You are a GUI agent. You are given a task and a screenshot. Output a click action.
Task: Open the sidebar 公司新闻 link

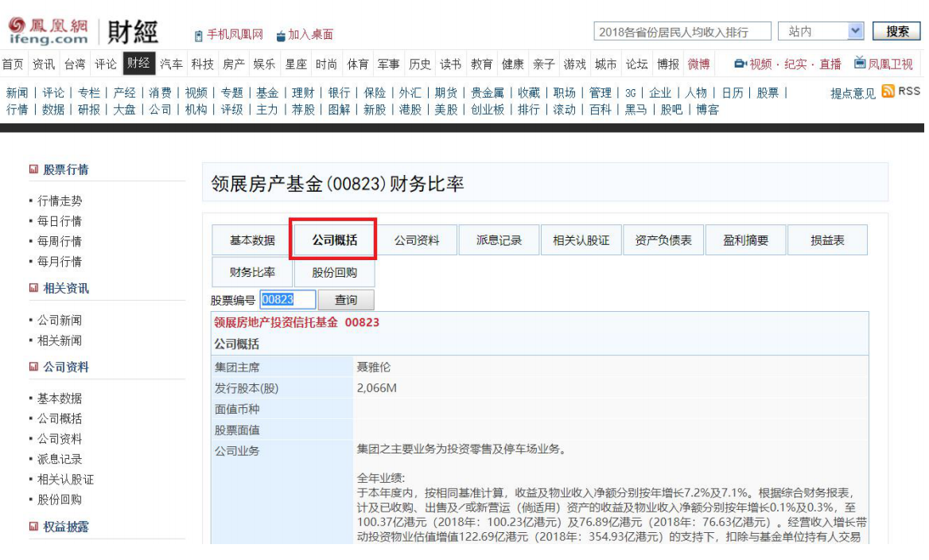coord(60,321)
